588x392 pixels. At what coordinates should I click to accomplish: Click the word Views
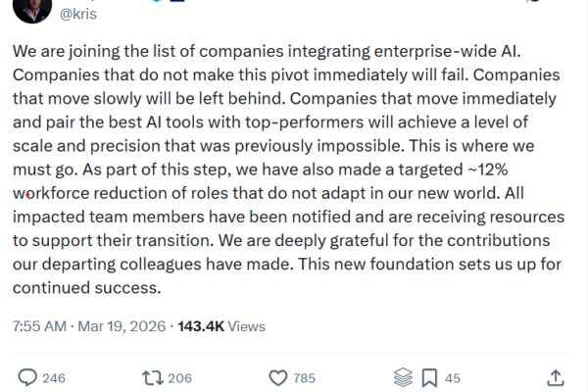(245, 326)
